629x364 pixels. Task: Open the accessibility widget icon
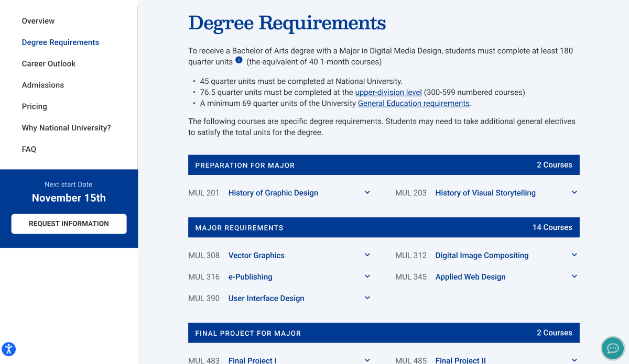[x=8, y=349]
